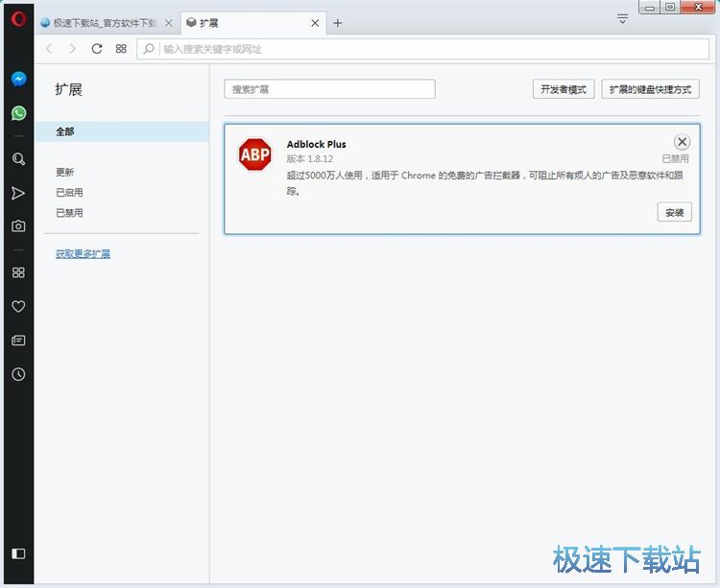This screenshot has height=588, width=720.
Task: Remove Adblock Plus with X button
Action: (682, 142)
